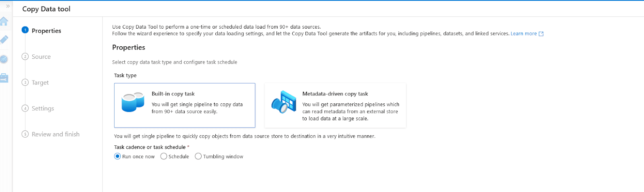Image resolution: width=644 pixels, height=192 pixels.
Task: Go to the Source step
Action: click(41, 57)
